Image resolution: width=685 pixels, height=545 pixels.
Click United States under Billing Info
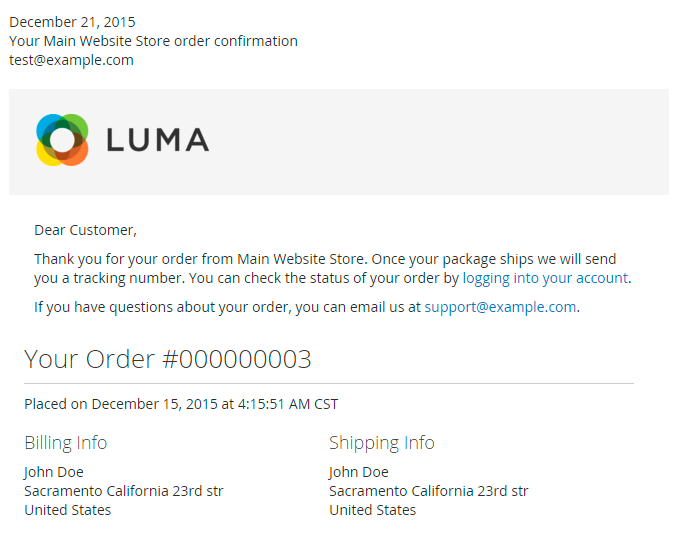(67, 510)
